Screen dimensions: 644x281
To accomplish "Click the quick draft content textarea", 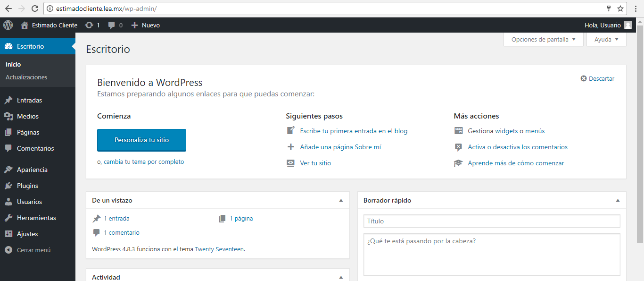I will [492, 254].
